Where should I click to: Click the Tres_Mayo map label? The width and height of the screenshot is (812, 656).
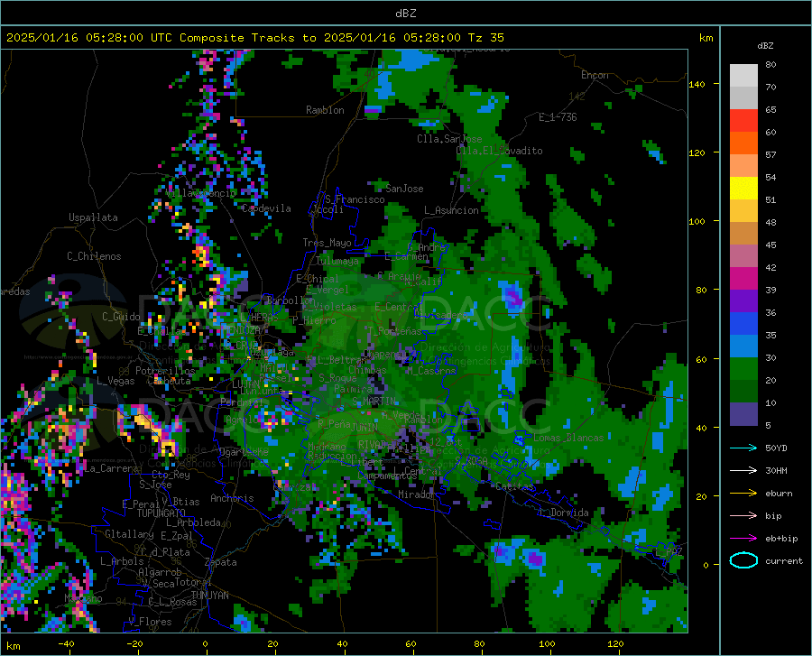(x=327, y=243)
